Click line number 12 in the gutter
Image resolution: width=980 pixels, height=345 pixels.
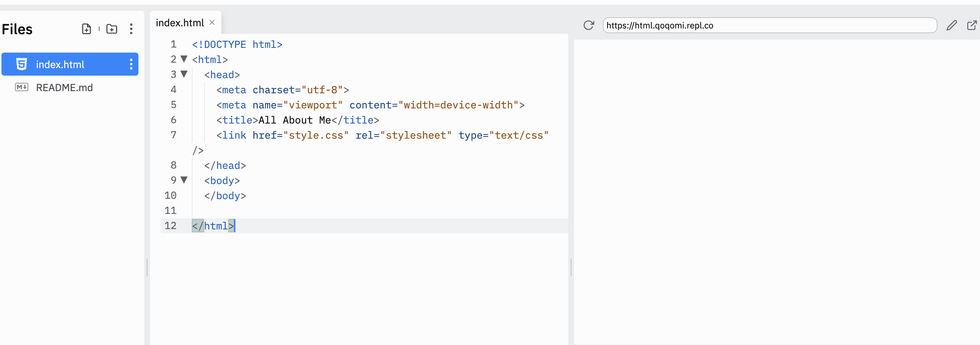(171, 225)
